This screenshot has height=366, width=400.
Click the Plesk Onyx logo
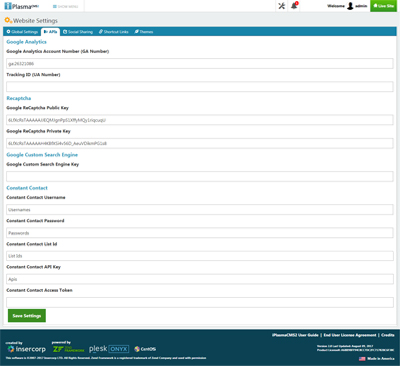[109, 349]
